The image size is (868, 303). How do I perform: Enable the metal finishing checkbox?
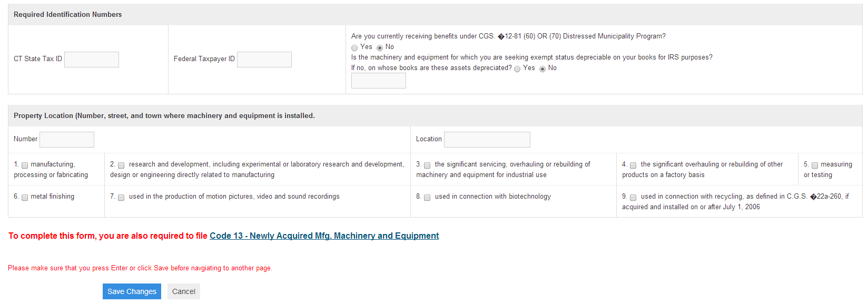pyautogui.click(x=25, y=198)
